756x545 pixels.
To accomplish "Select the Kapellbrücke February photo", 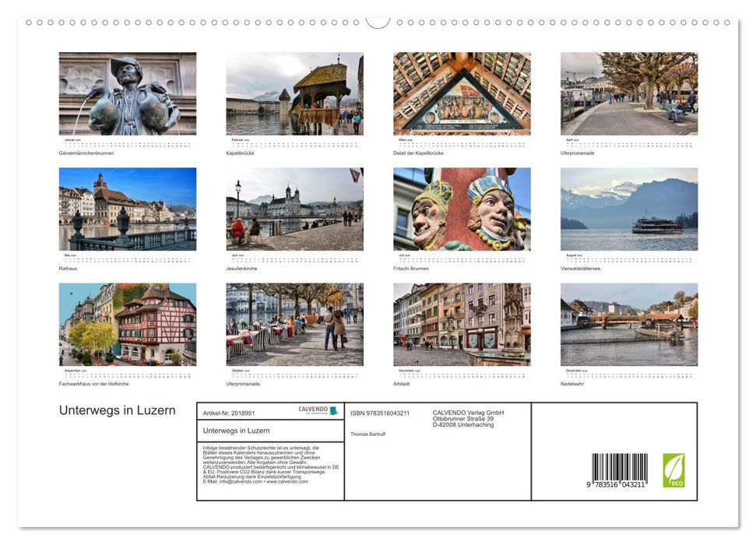I will 295,93.
